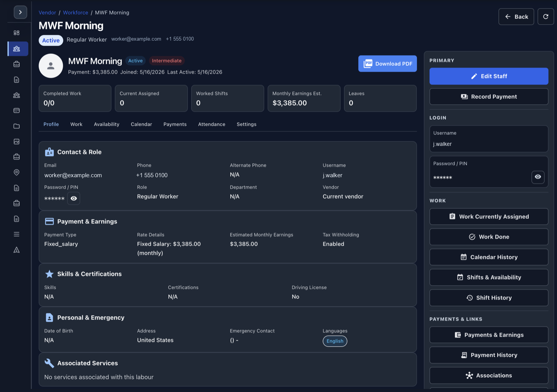Open the warning triangle icon in sidebar

click(x=17, y=250)
